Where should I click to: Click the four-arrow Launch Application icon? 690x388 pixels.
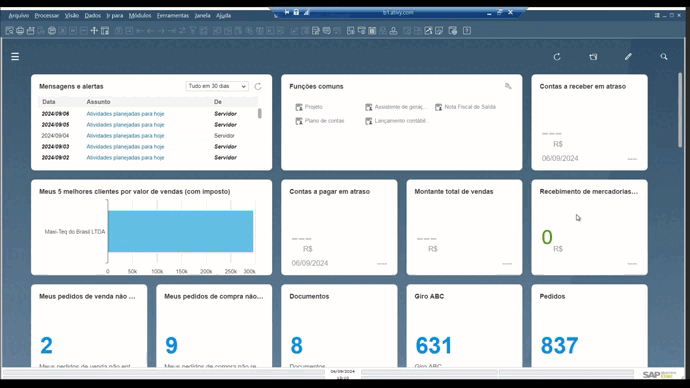pyautogui.click(x=94, y=31)
